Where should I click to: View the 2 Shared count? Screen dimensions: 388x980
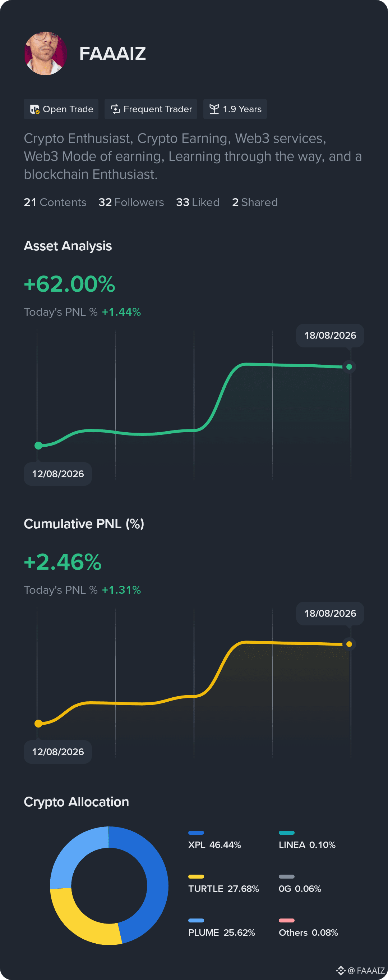[x=255, y=202]
